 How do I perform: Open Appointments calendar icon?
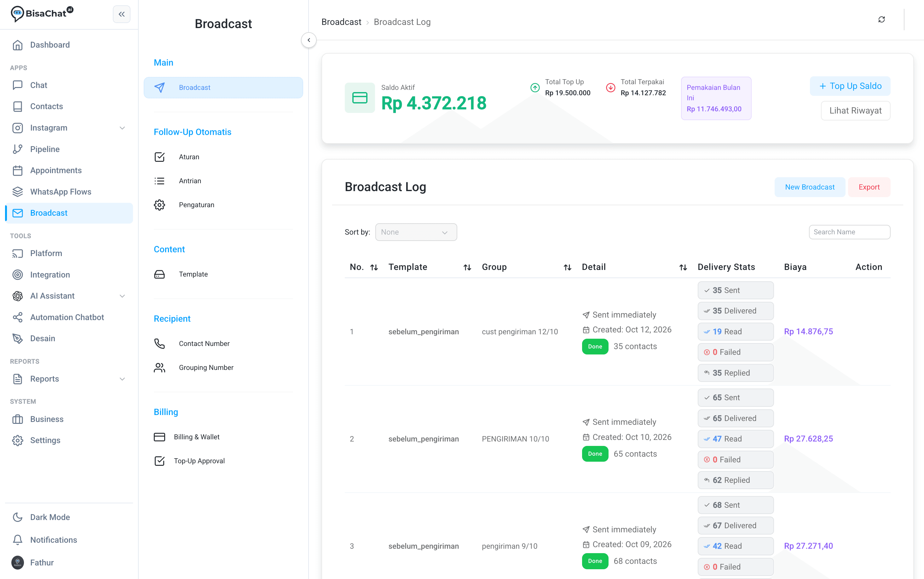pyautogui.click(x=18, y=170)
